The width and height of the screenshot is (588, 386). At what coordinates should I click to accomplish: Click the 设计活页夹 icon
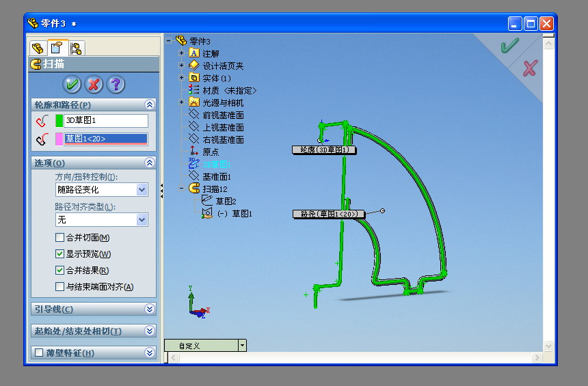[194, 65]
